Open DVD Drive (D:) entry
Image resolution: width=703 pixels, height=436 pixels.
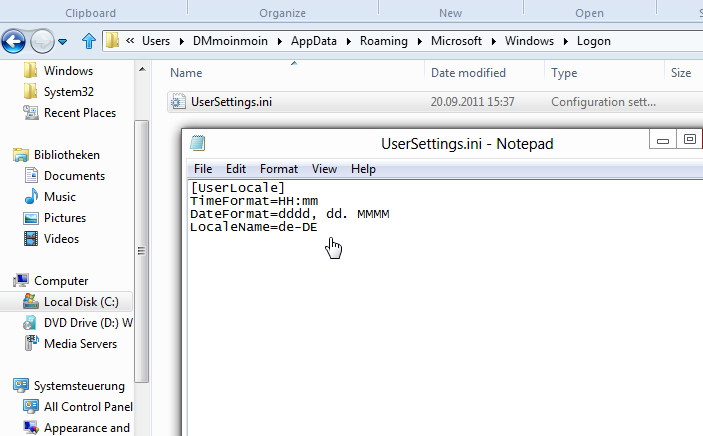pos(88,323)
